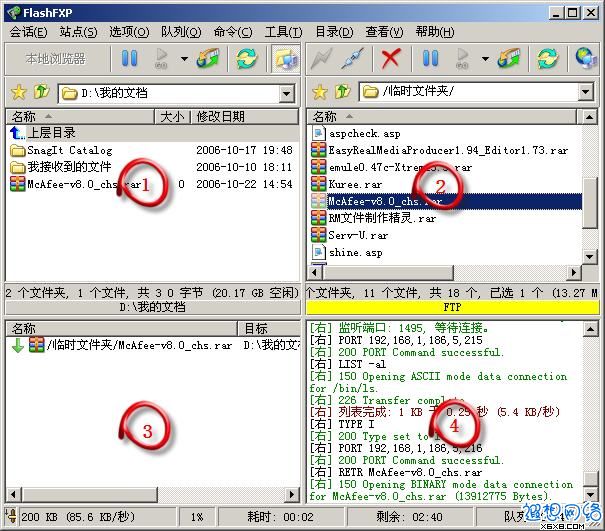
Task: Click log pane scroll up arrow
Action: coord(590,329)
